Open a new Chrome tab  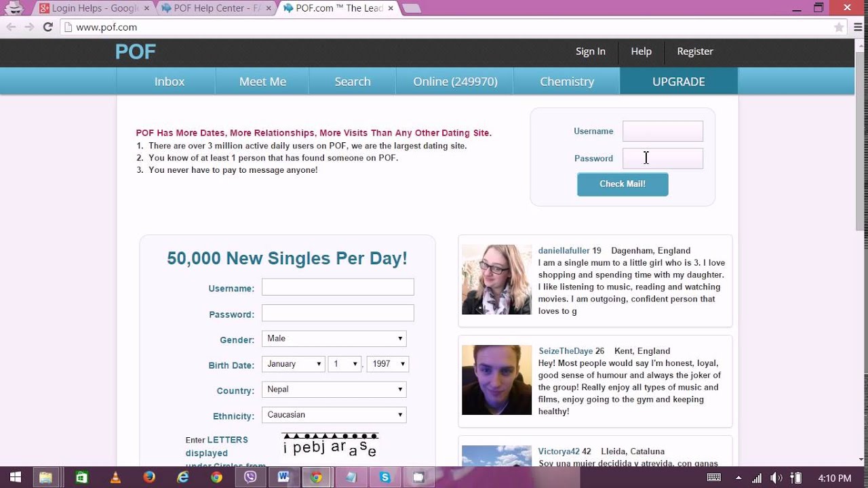(x=411, y=9)
